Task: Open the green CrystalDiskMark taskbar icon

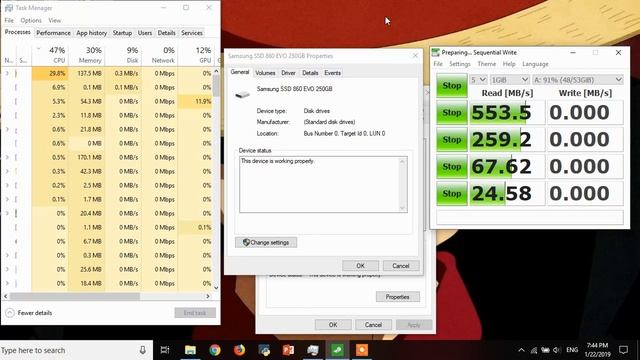Action: click(x=337, y=350)
